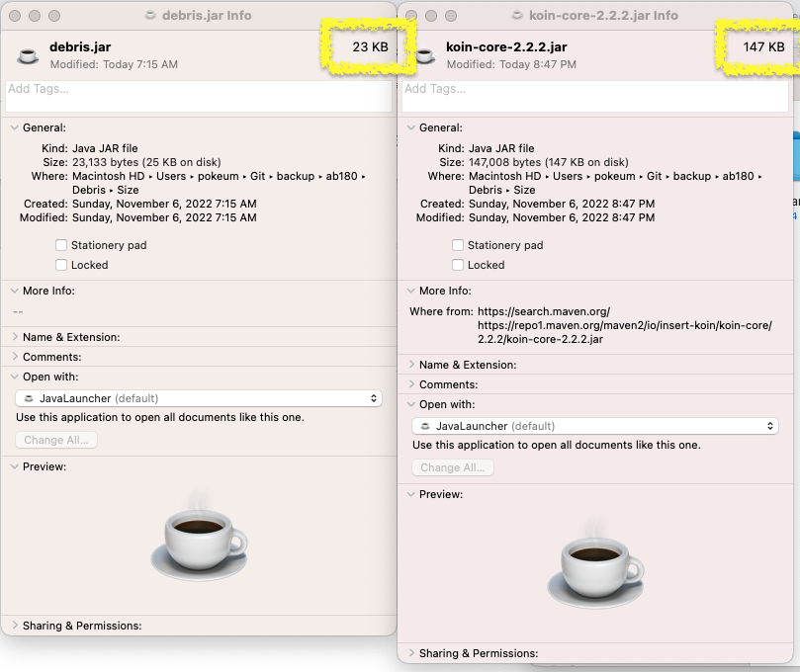The height and width of the screenshot is (672, 800).
Task: Check Locked in debris.jar Info
Action: (x=61, y=265)
